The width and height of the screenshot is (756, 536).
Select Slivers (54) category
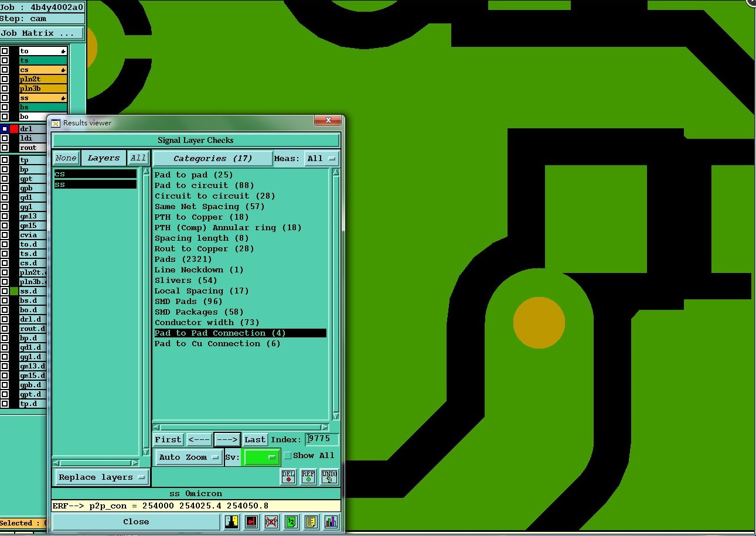(x=186, y=280)
